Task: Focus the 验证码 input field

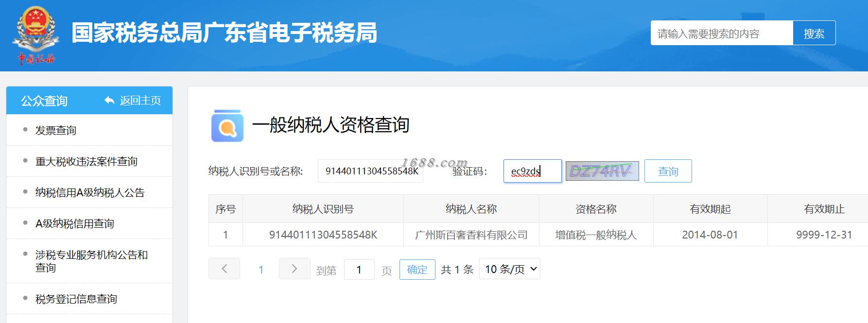Action: click(533, 171)
